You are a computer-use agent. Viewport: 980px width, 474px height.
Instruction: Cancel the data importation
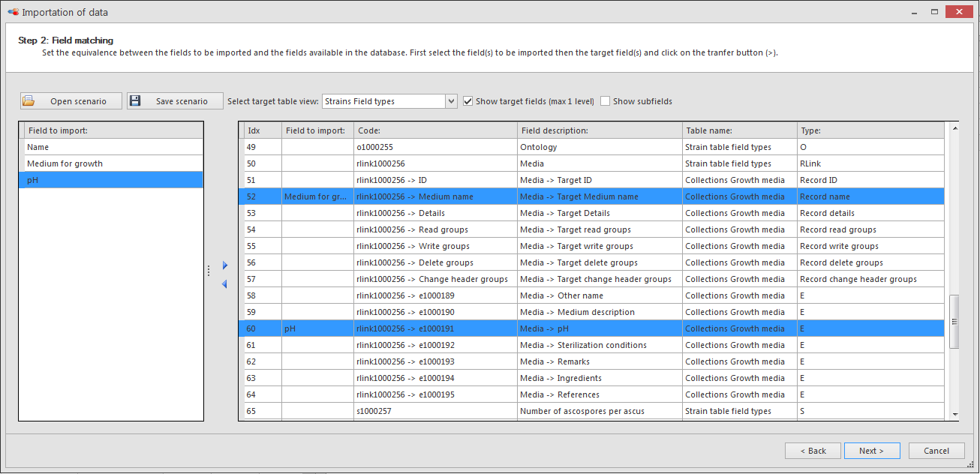936,451
